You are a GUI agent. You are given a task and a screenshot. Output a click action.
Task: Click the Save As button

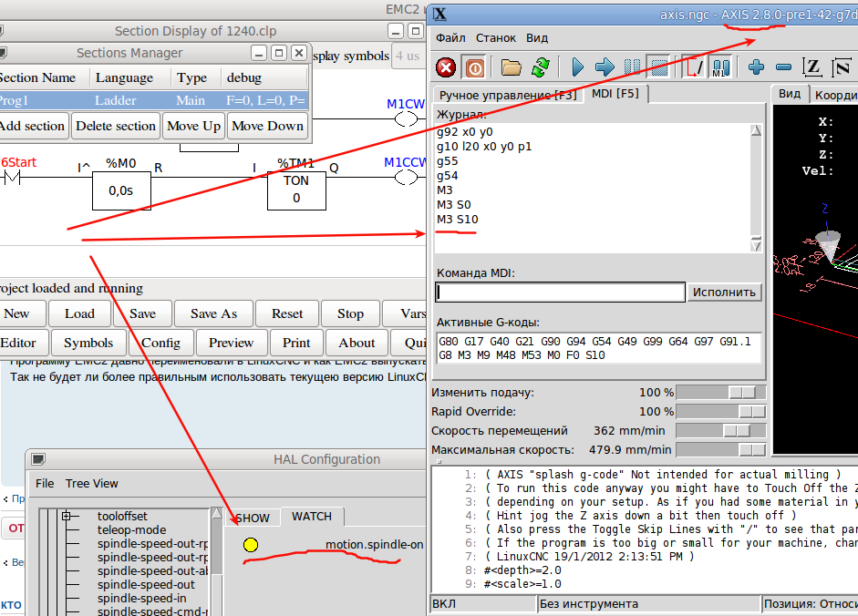pyautogui.click(x=213, y=313)
